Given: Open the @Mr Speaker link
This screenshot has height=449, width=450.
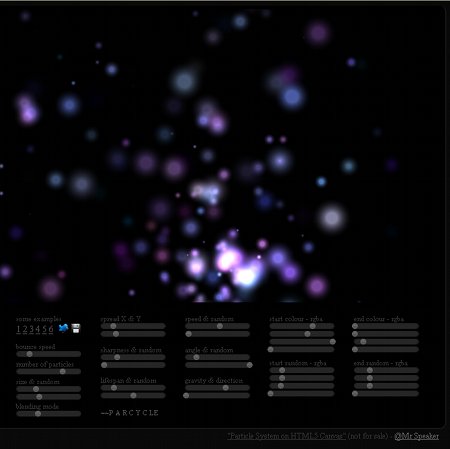Looking at the screenshot, I should (x=417, y=436).
